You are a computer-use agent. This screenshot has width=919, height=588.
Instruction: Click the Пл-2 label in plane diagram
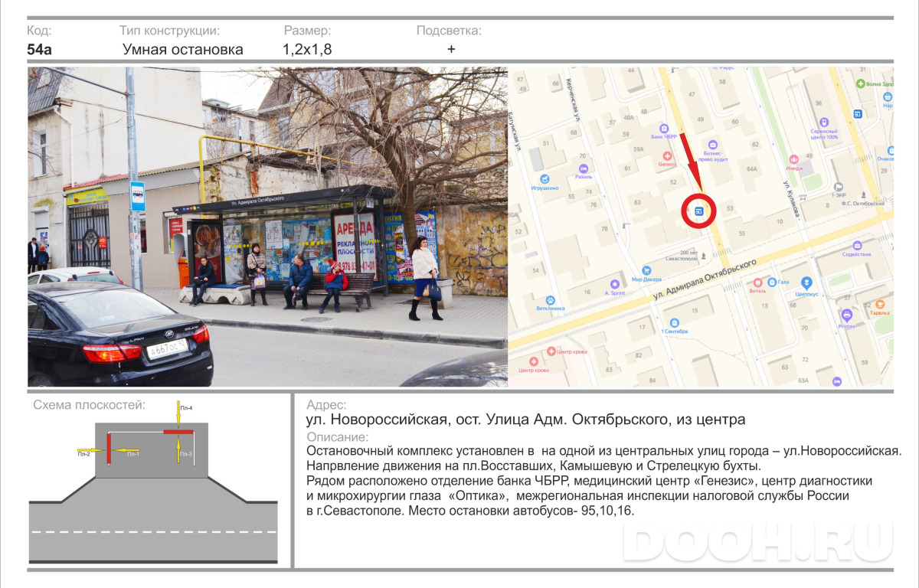click(x=83, y=455)
